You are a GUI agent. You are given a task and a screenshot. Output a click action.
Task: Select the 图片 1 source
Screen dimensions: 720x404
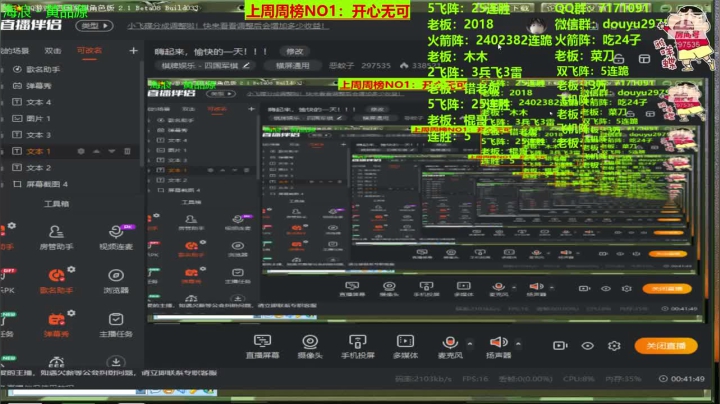(39, 118)
